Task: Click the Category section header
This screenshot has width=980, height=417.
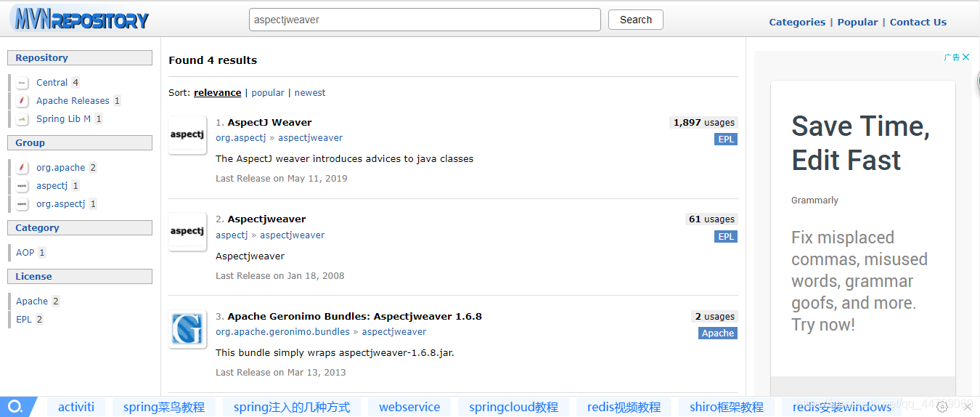Action: point(80,228)
